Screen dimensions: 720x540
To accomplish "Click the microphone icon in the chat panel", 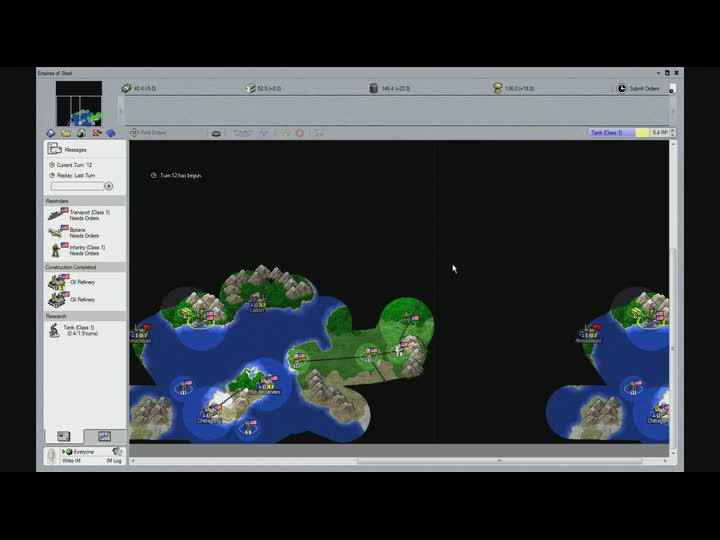I will click(52, 456).
